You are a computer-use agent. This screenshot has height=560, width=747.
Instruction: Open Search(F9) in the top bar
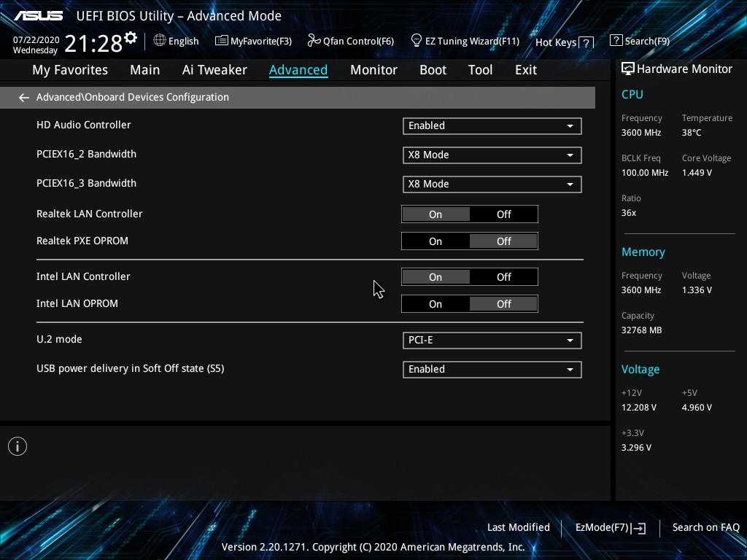pyautogui.click(x=639, y=41)
